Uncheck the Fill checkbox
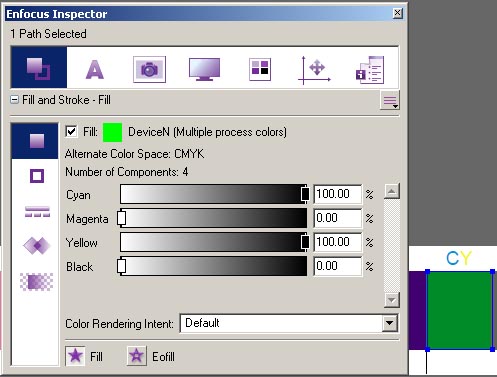 pos(72,132)
